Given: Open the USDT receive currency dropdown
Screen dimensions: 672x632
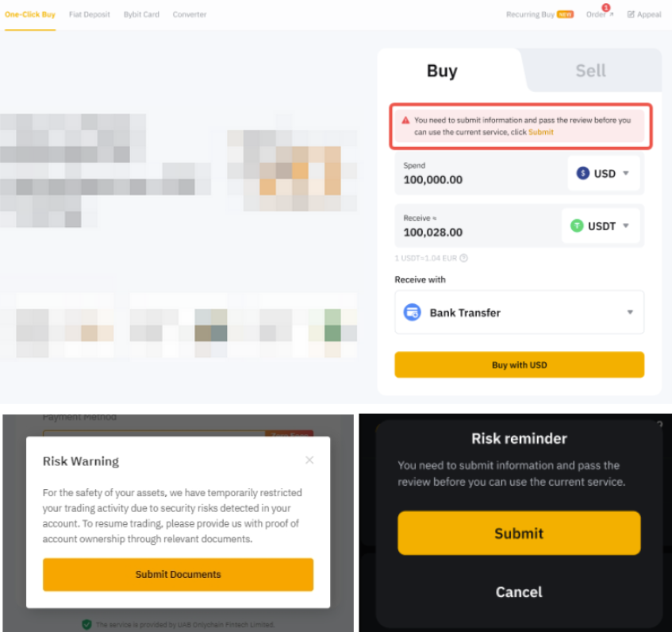Looking at the screenshot, I should (625, 225).
